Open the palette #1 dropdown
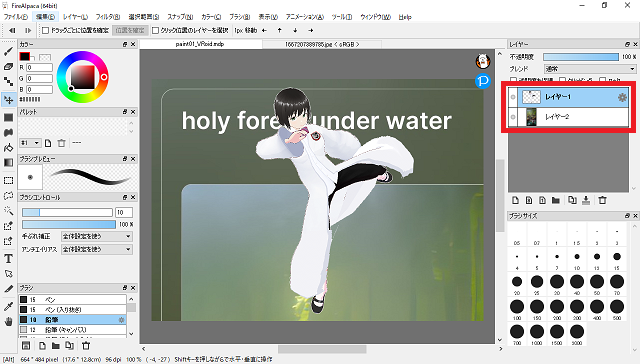Image resolution: width=640 pixels, height=364 pixels. click(x=30, y=143)
